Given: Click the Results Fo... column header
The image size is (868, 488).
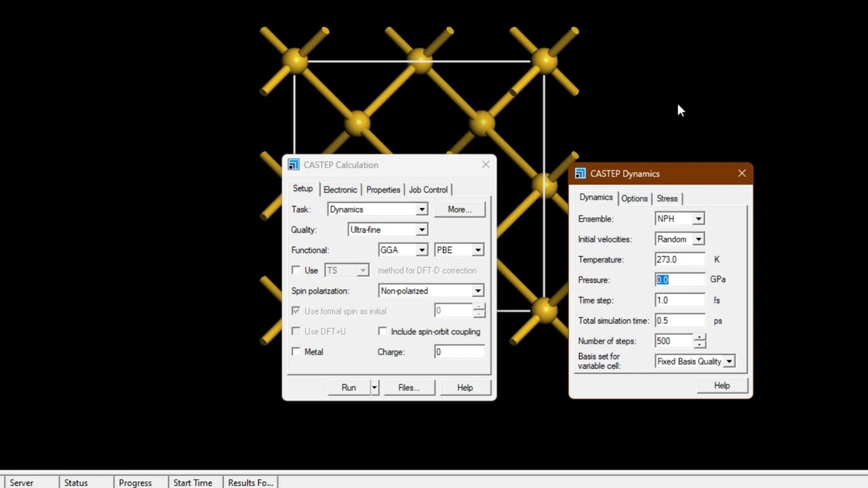Looking at the screenshot, I should pos(250,483).
